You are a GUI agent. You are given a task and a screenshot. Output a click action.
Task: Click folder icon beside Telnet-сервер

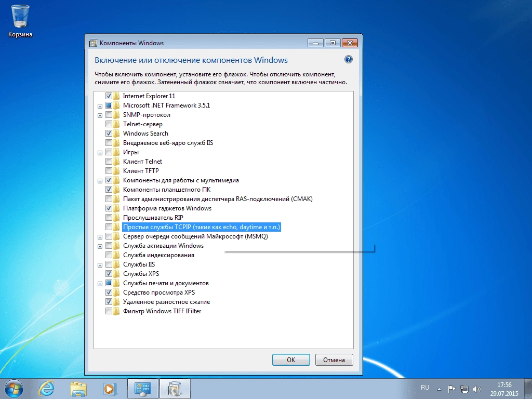tap(116, 124)
